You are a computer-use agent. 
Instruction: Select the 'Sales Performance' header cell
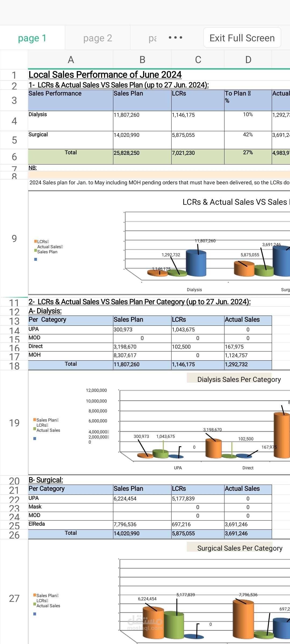coord(71,100)
